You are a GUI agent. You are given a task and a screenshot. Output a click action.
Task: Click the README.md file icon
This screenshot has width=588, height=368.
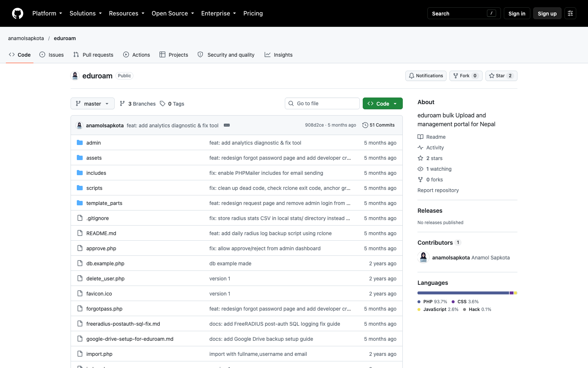tap(80, 233)
